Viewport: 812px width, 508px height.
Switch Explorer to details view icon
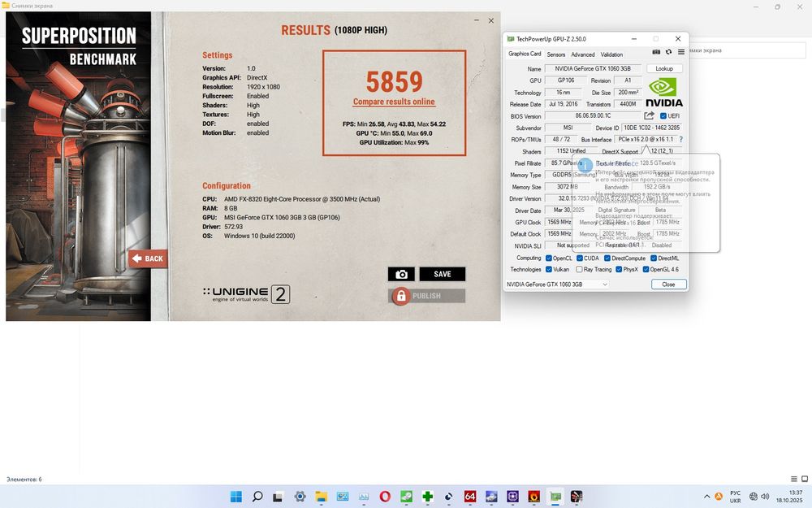pyautogui.click(x=794, y=479)
